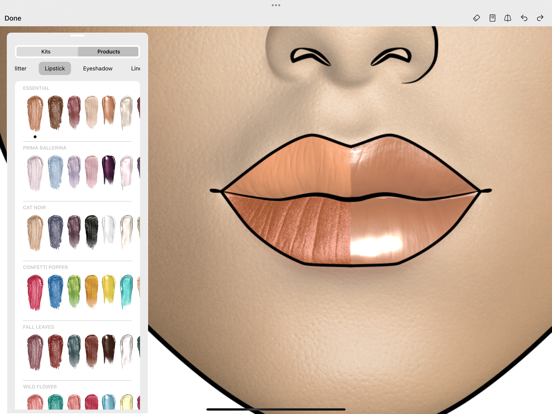
Task: Apply the orange Confetti Popper swatch
Action: [92, 291]
